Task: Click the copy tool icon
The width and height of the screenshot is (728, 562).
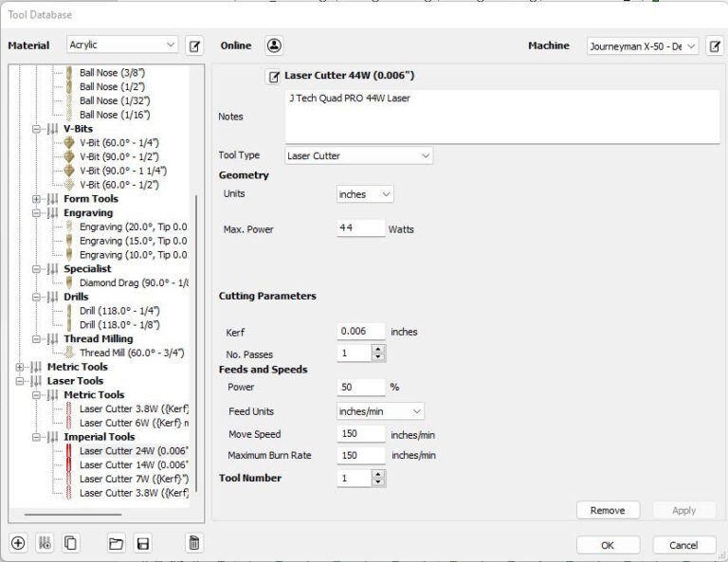Action: 70,543
